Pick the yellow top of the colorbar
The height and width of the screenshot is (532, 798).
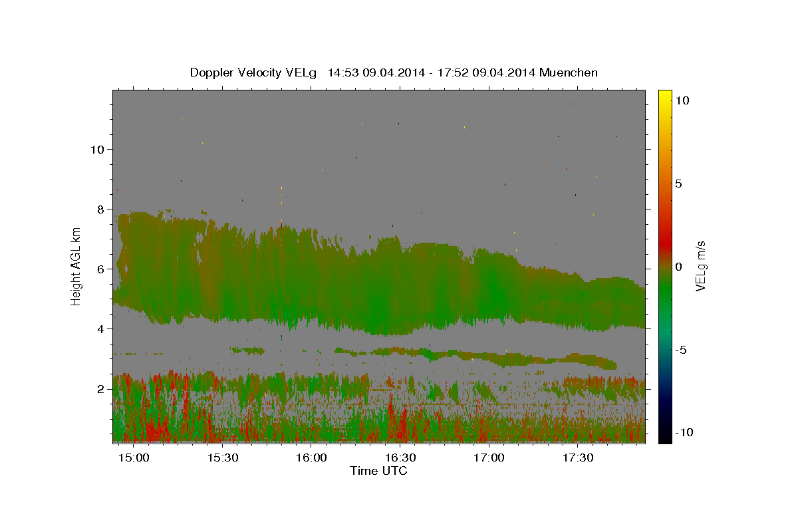pos(665,96)
